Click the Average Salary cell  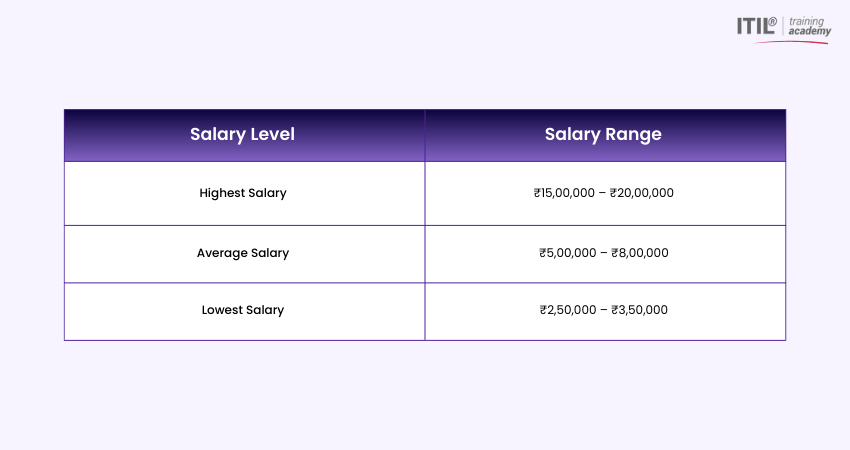tap(244, 254)
